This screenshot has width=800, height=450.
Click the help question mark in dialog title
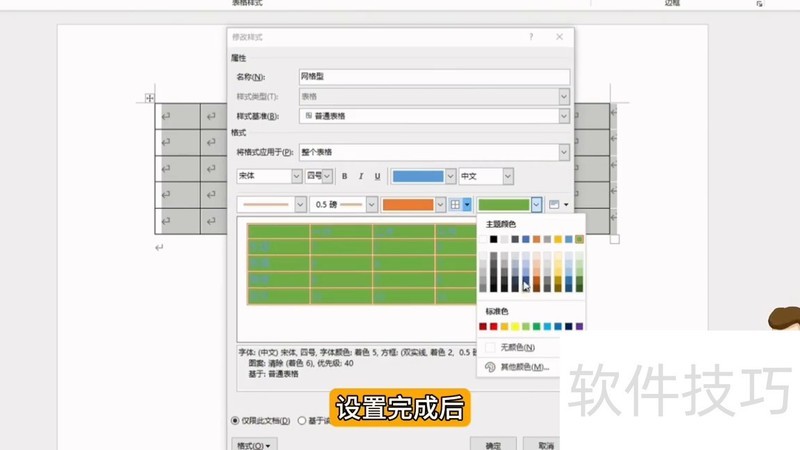pos(531,37)
